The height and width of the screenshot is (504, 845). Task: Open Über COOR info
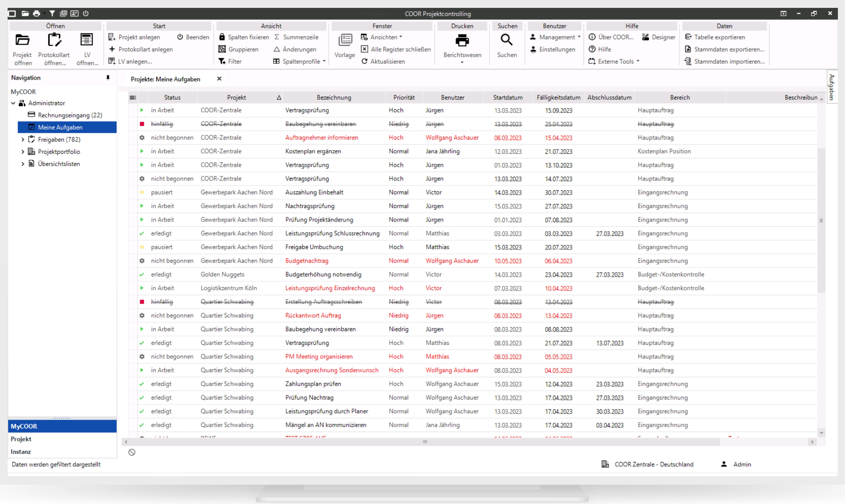click(611, 37)
